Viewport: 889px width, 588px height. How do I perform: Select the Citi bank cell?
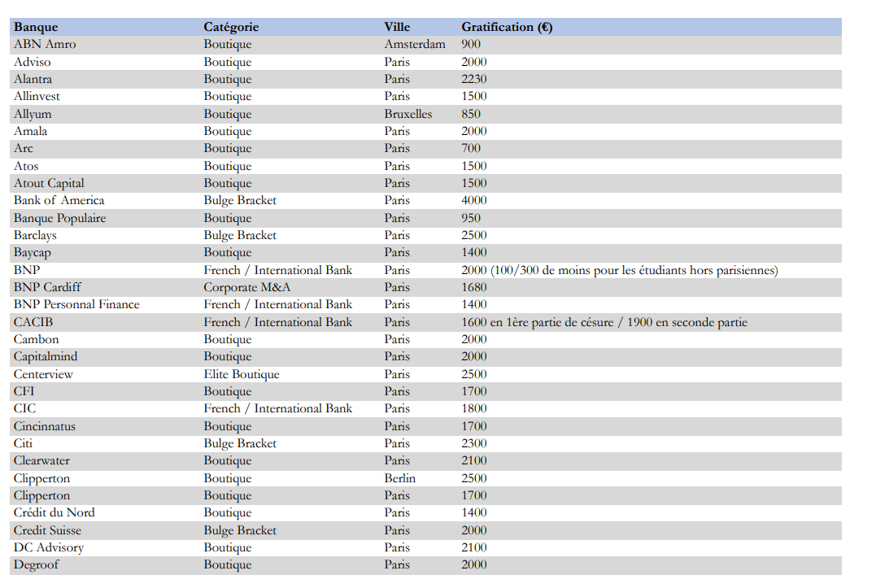(x=24, y=443)
